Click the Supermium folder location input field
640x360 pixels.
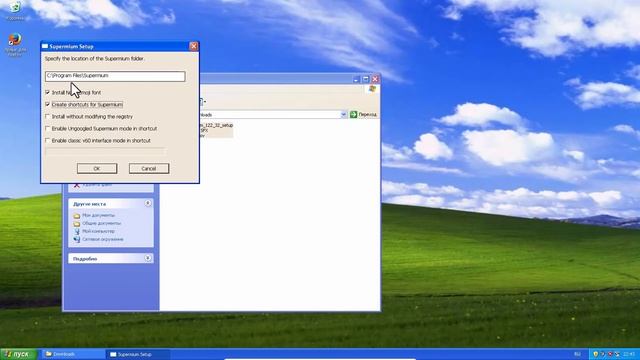tap(115, 76)
